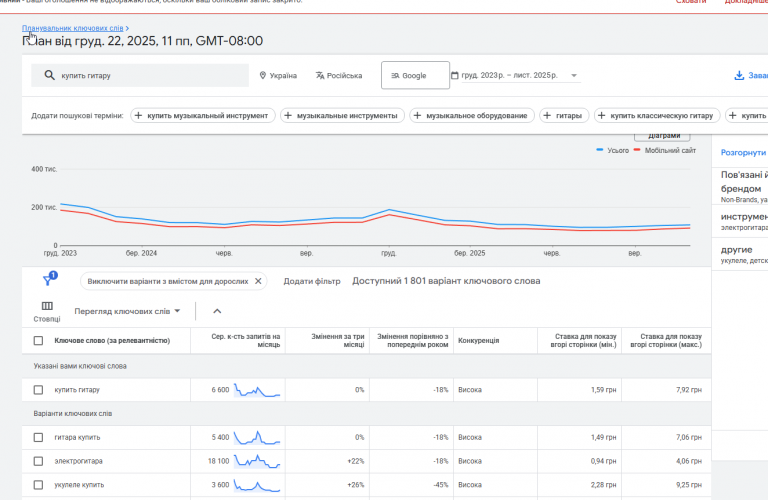Open the filter funnel icon

click(x=48, y=279)
